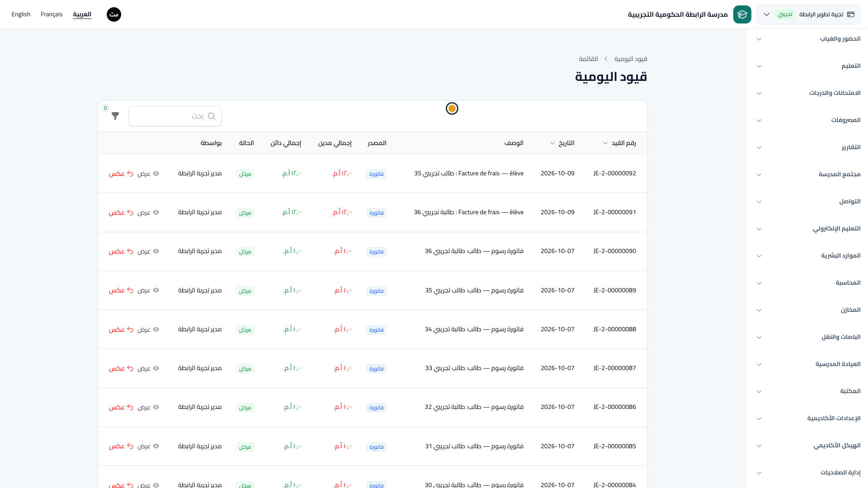Click the eye icon for JE-2-00000086
Screen dimensions: 868x488
pyautogui.click(x=156, y=407)
